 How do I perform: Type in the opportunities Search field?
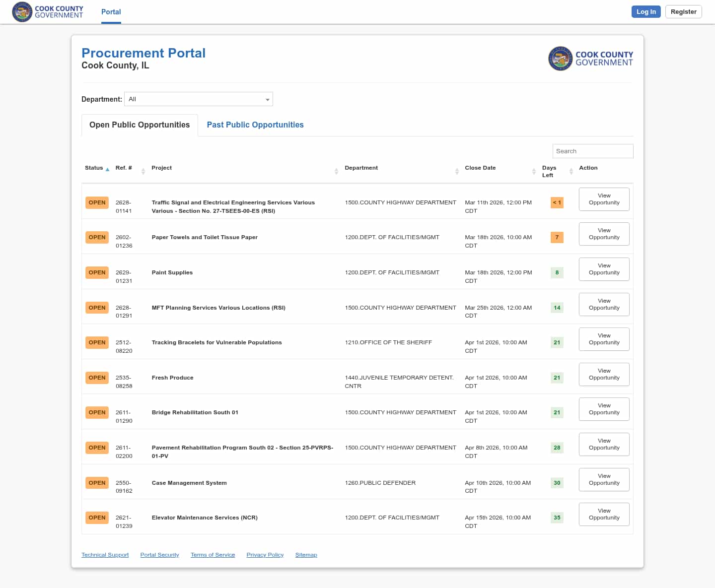click(x=592, y=151)
